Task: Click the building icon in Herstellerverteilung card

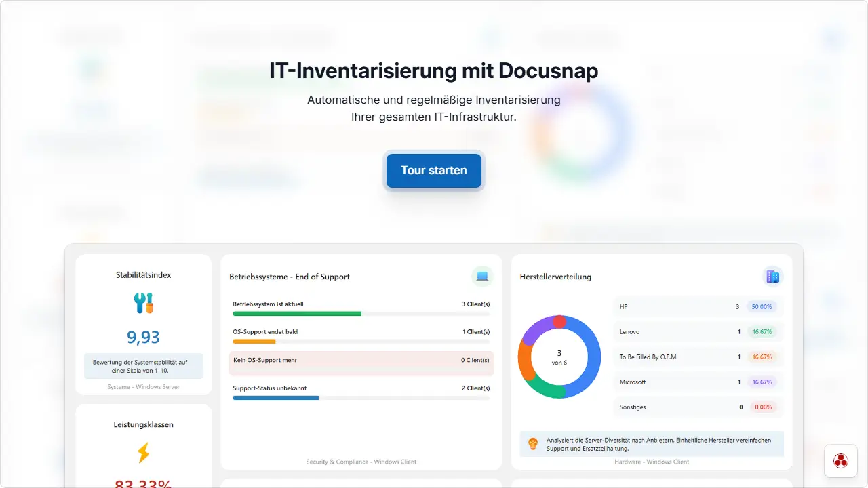Action: click(772, 277)
